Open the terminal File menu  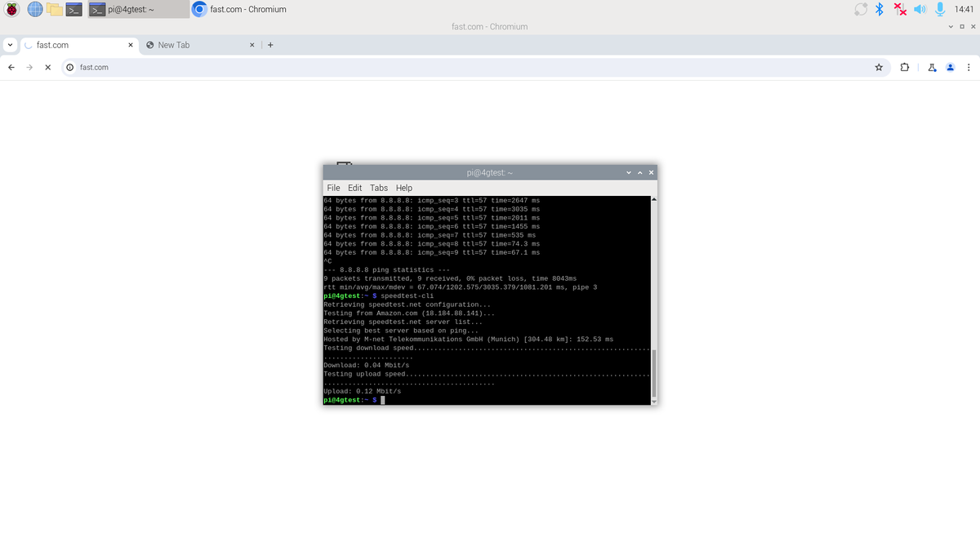click(x=333, y=188)
